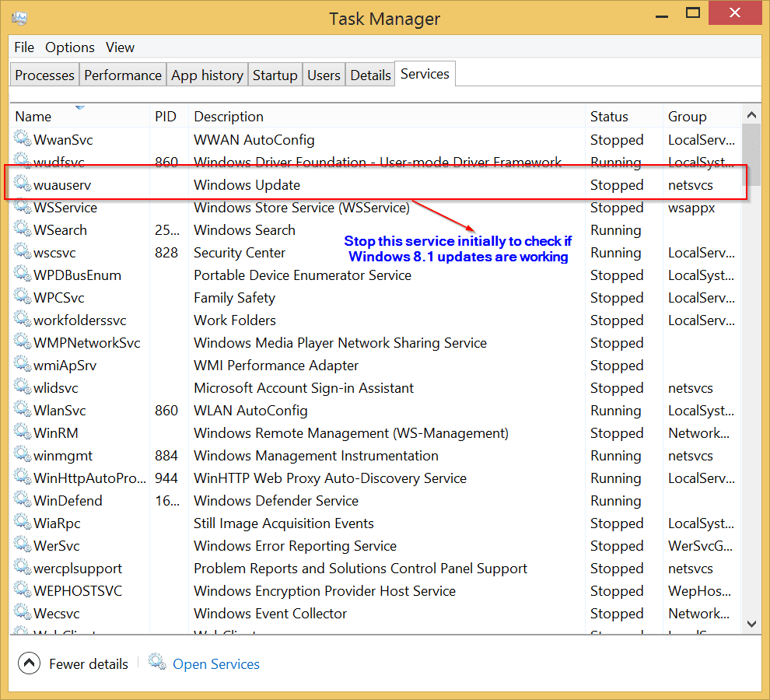
Task: Click the gear icon next to WSearch
Action: [x=23, y=230]
